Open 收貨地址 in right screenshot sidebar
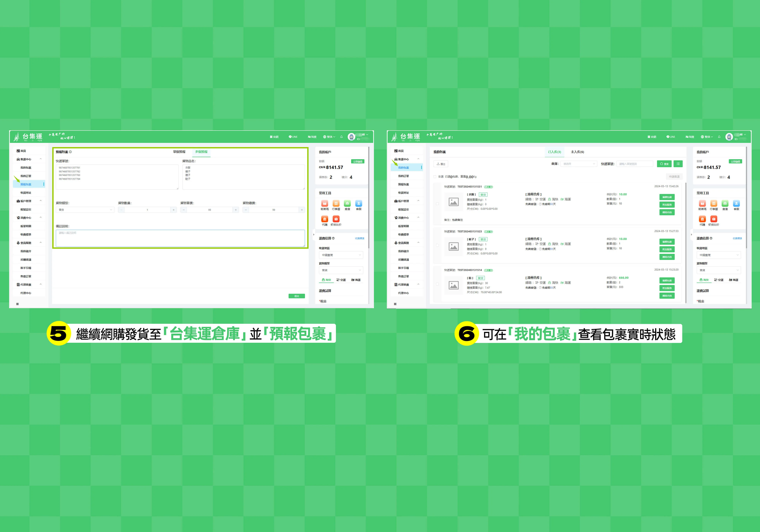This screenshot has width=760, height=532. 404,193
